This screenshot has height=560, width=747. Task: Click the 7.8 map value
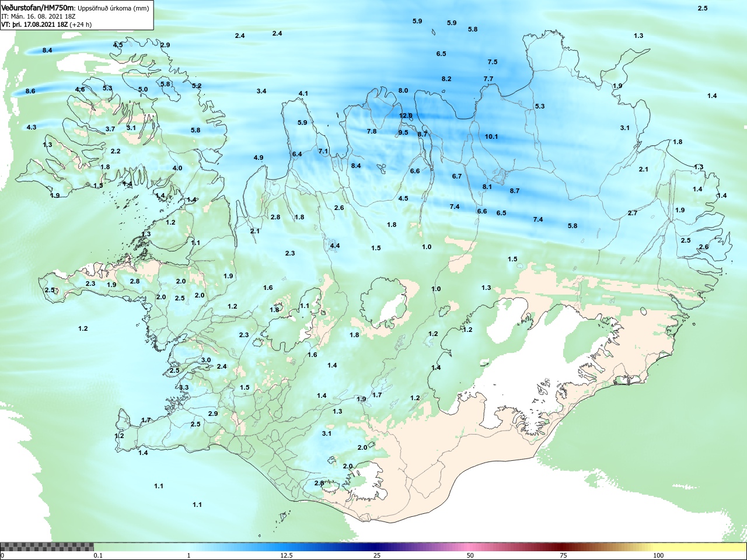pyautogui.click(x=372, y=131)
